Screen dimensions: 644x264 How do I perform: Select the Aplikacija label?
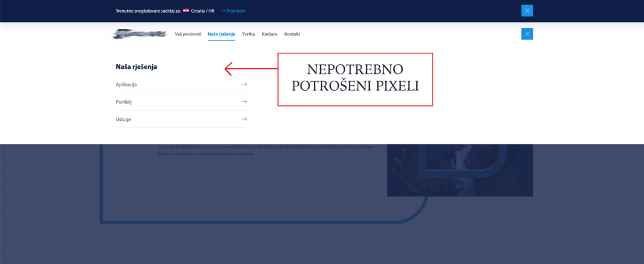click(126, 84)
